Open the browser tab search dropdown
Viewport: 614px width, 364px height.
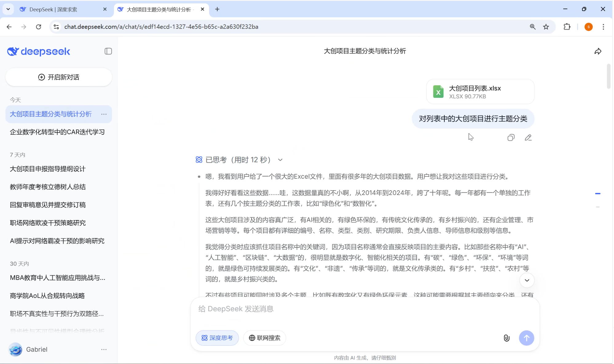click(8, 9)
